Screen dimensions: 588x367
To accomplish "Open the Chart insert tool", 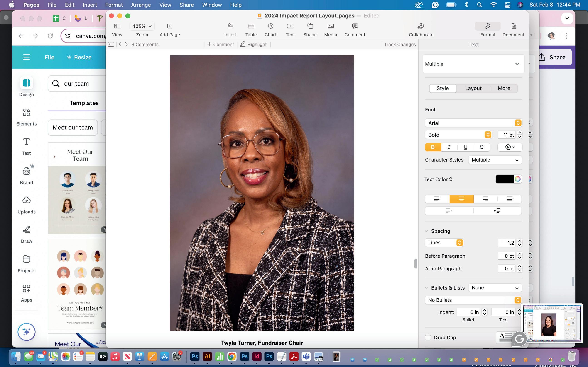I will click(x=270, y=26).
